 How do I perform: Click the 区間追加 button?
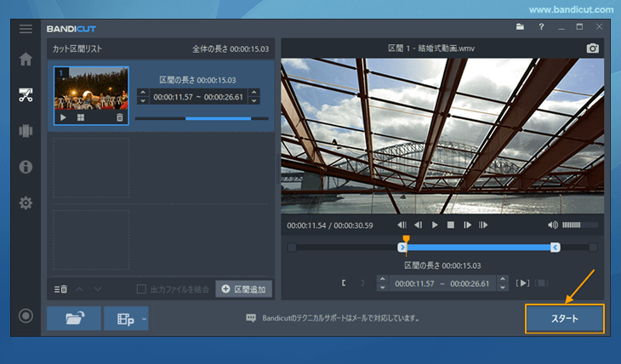pos(244,289)
